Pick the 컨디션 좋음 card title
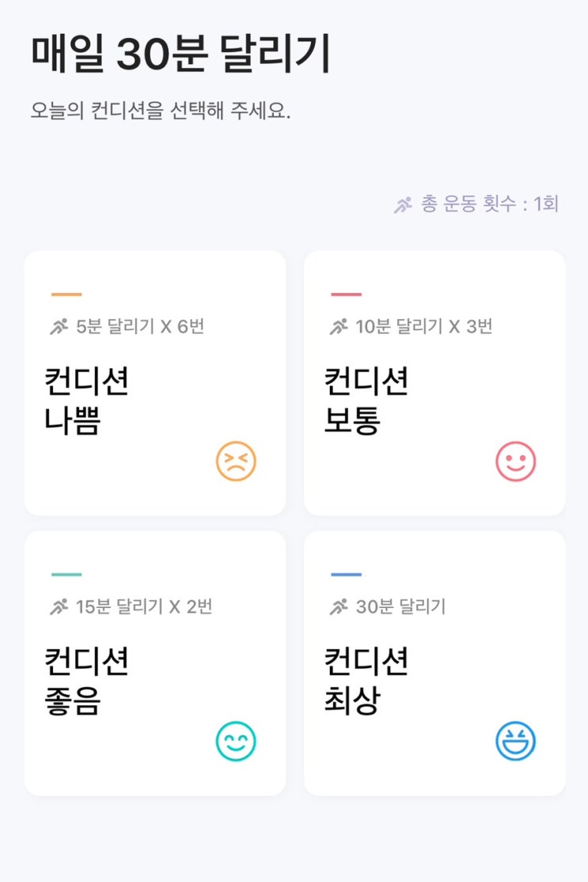The width and height of the screenshot is (588, 882). pos(86,682)
